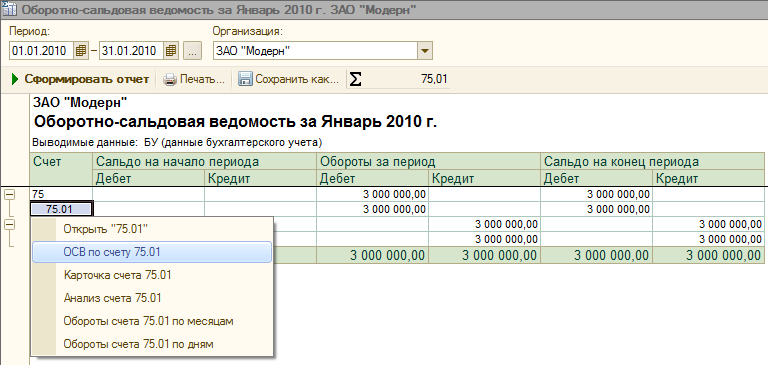
Task: Click Сальдо на начало периода header
Action: click(x=204, y=162)
